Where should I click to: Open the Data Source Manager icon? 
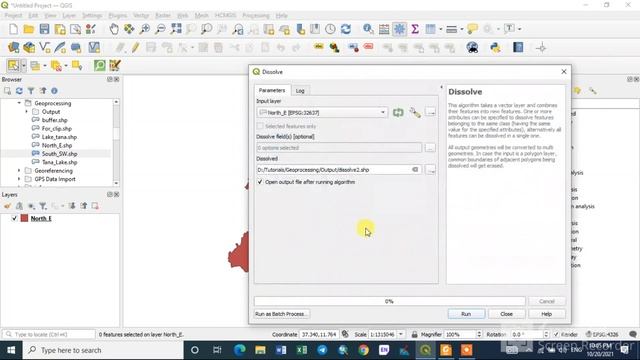point(13,48)
